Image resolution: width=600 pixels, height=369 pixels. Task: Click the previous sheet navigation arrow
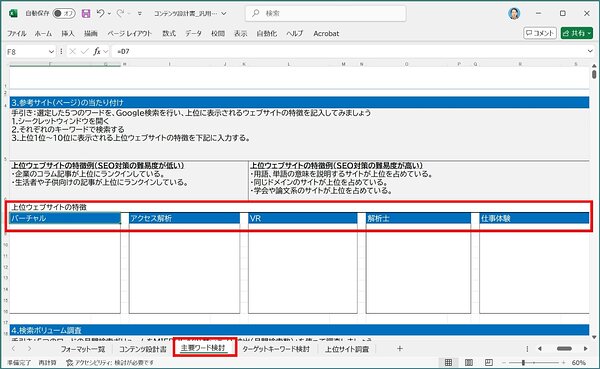coord(14,349)
